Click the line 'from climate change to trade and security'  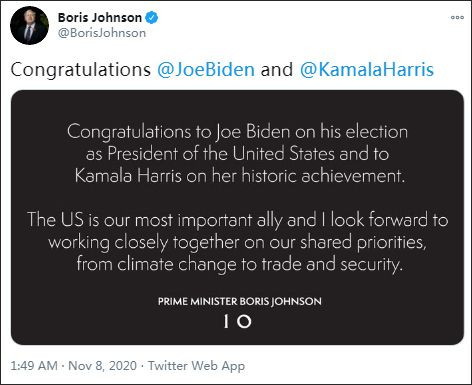(239, 264)
